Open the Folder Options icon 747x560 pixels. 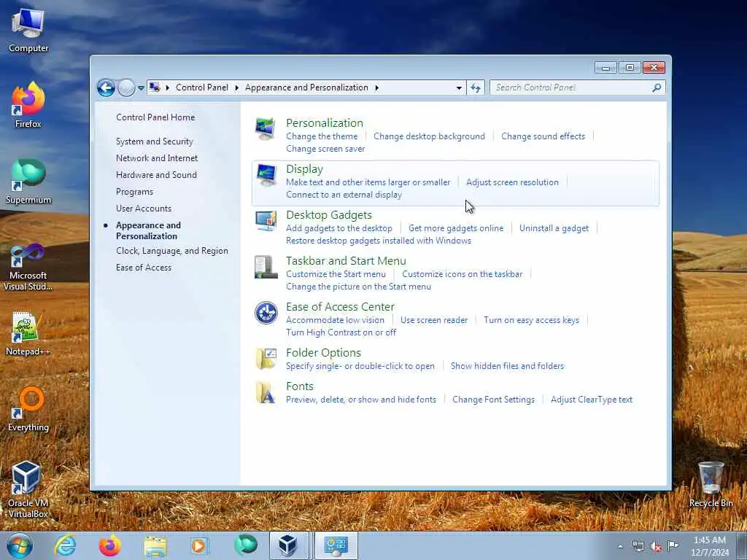(266, 359)
